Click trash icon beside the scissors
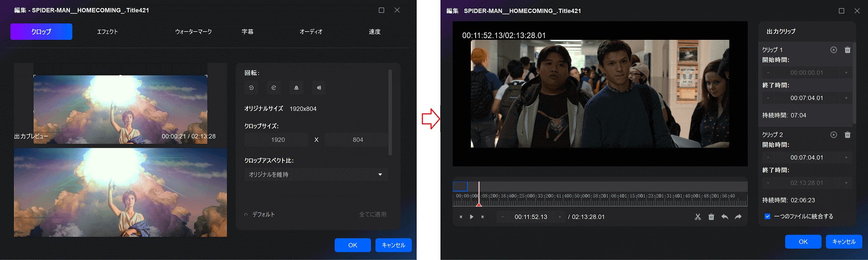The width and height of the screenshot is (868, 260). pyautogui.click(x=711, y=217)
